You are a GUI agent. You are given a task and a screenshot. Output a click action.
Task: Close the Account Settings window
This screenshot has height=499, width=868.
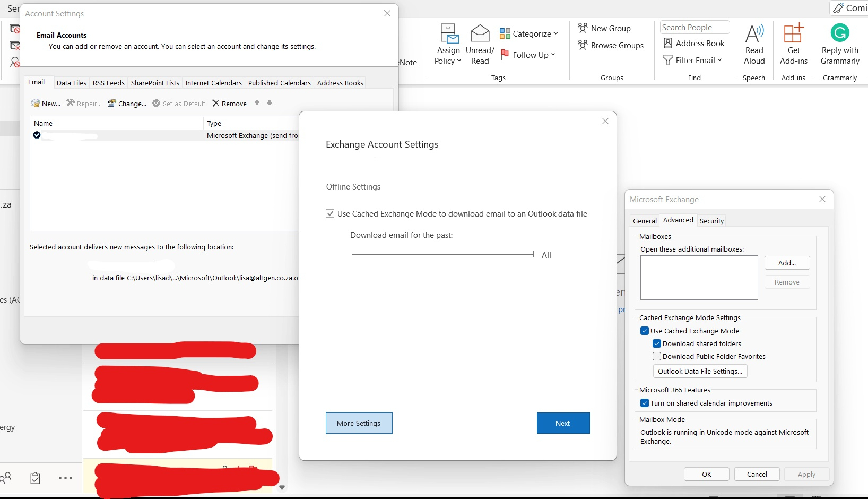(387, 13)
